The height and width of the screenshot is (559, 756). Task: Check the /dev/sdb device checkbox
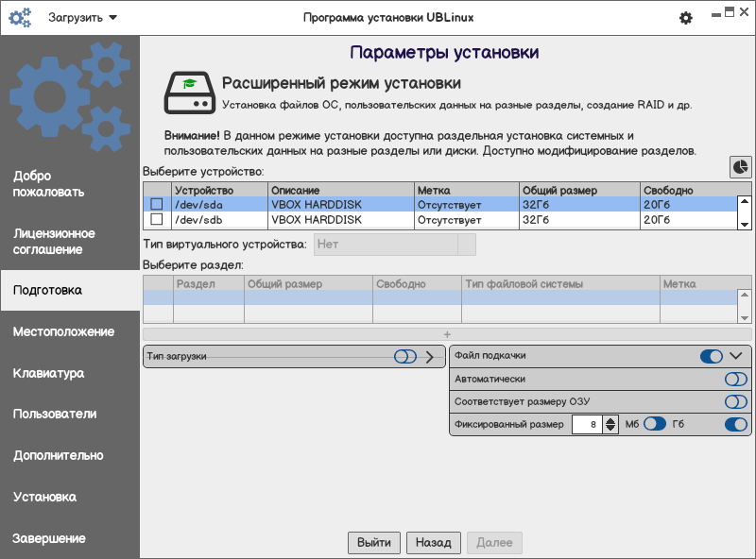coord(157,220)
